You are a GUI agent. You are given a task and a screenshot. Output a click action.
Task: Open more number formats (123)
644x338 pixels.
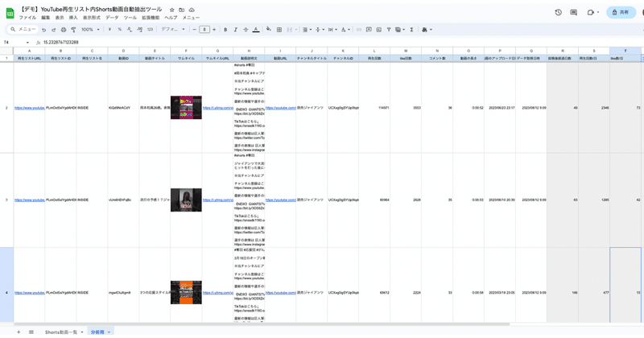coord(150,30)
